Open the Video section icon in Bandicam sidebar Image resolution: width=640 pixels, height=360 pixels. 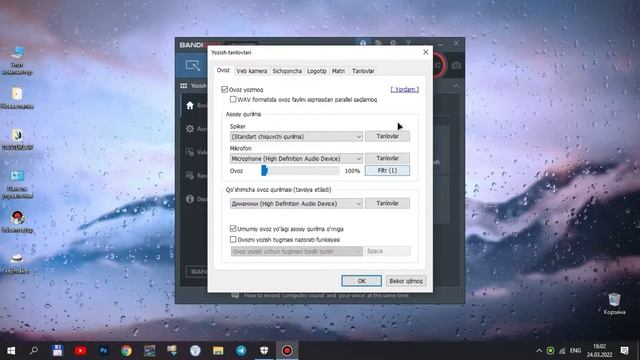point(190,152)
